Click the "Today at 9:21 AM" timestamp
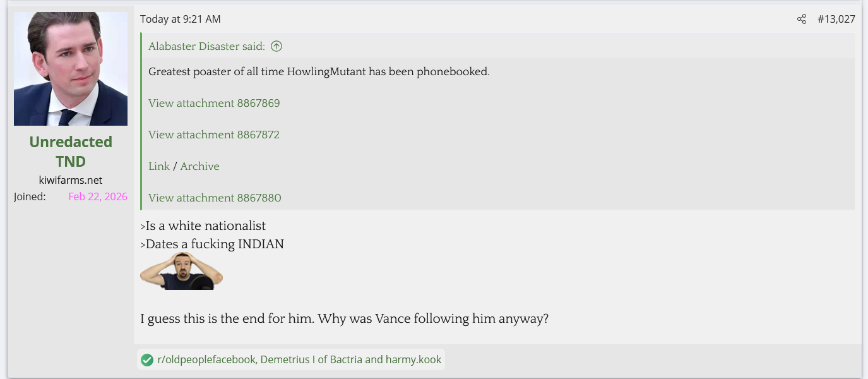 click(x=181, y=19)
